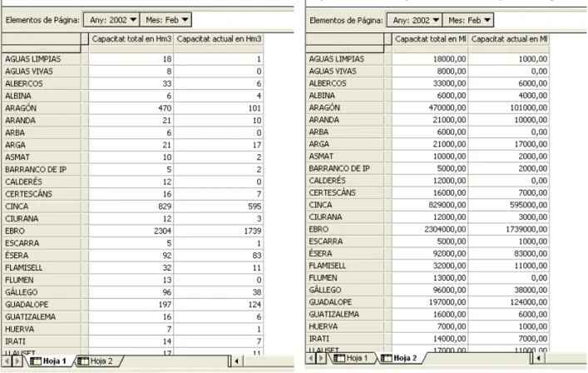Select GUADALOPE row in right window
The width and height of the screenshot is (588, 373).
tap(345, 302)
